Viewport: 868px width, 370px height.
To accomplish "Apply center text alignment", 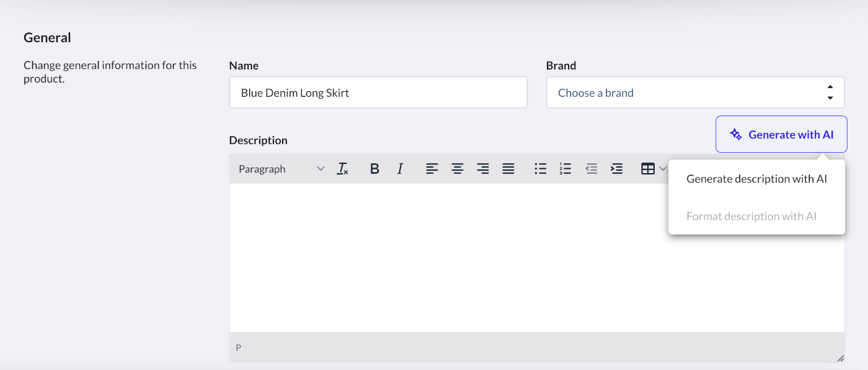I will (x=458, y=168).
